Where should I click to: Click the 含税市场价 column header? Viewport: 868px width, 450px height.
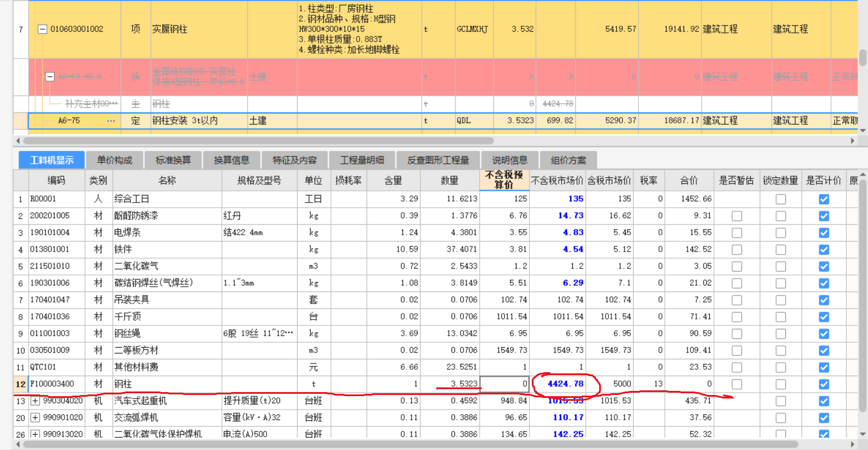[x=609, y=180]
